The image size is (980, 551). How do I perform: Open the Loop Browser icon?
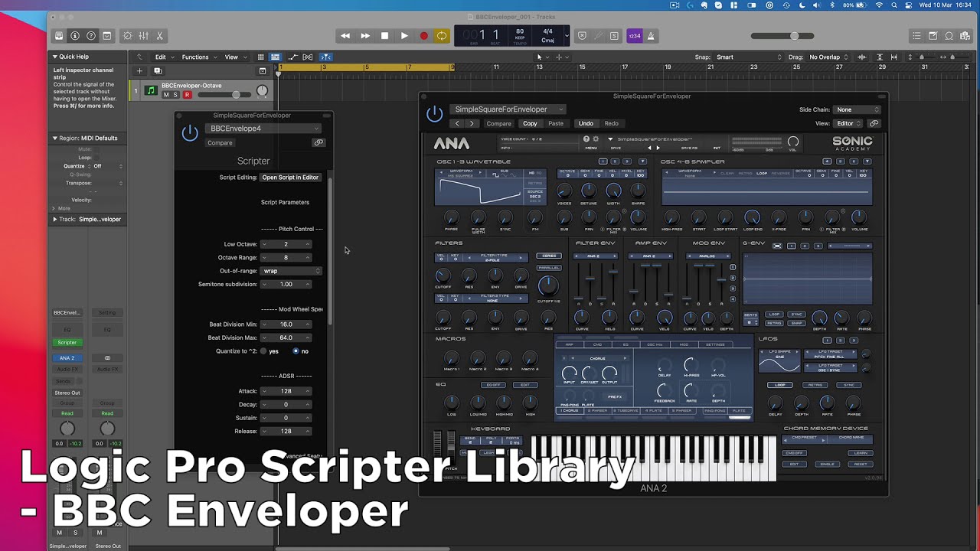point(949,36)
